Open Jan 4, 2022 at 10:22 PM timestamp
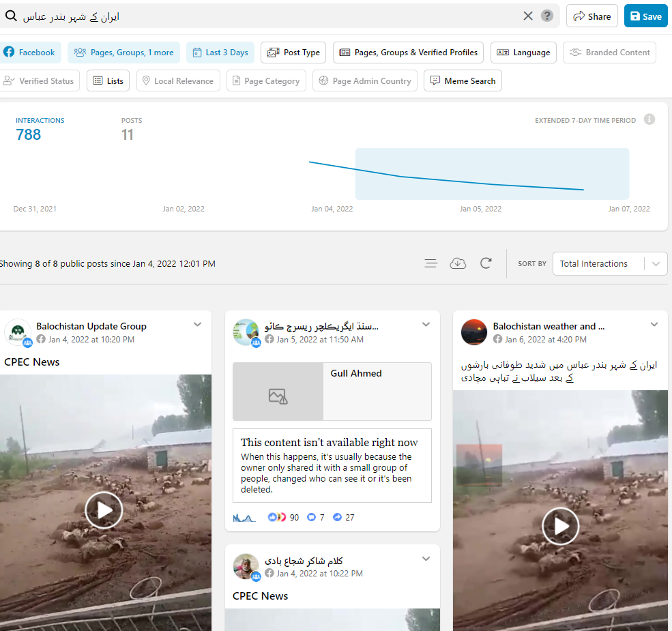The height and width of the screenshot is (631, 672). click(320, 574)
